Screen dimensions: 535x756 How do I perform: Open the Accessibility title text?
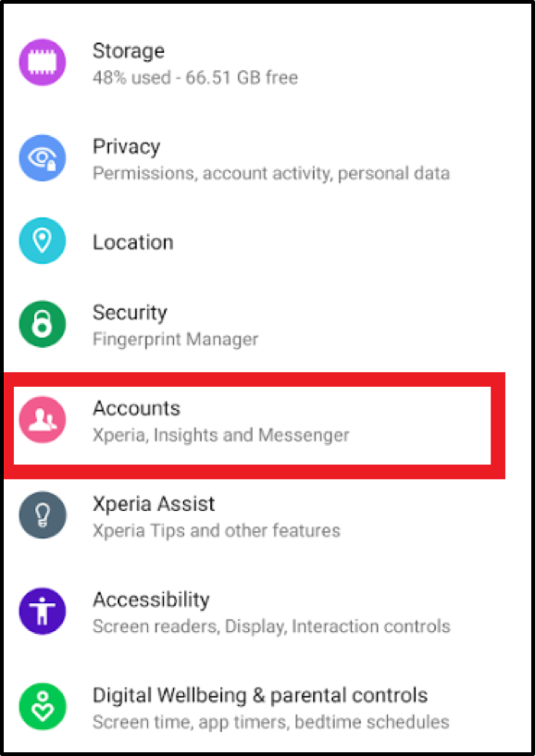pyautogui.click(x=151, y=601)
